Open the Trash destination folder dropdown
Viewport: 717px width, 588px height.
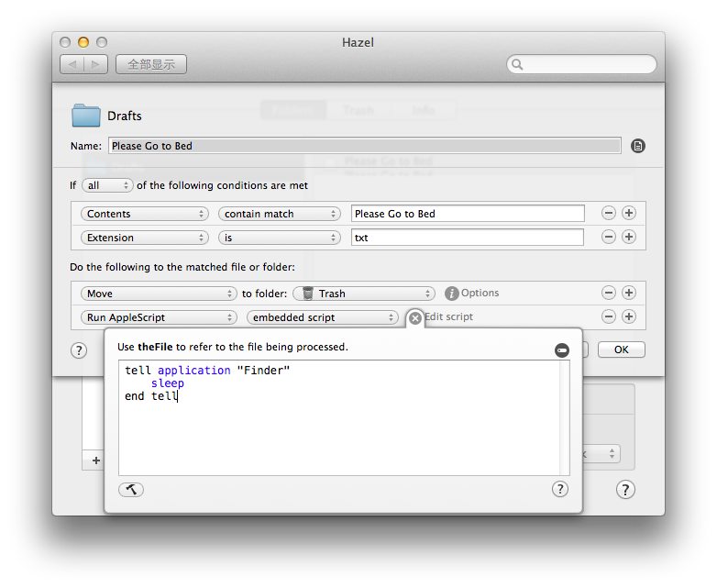(363, 294)
